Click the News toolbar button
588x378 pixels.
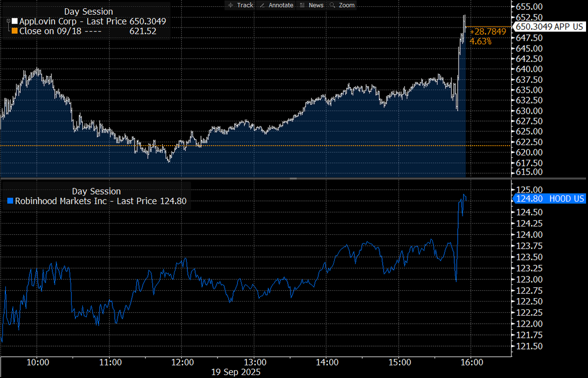(311, 5)
